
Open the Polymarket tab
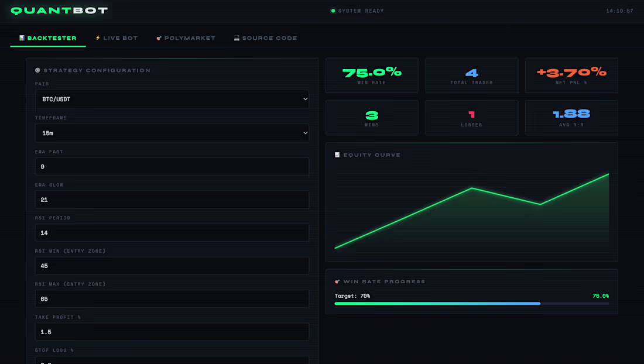pyautogui.click(x=186, y=38)
